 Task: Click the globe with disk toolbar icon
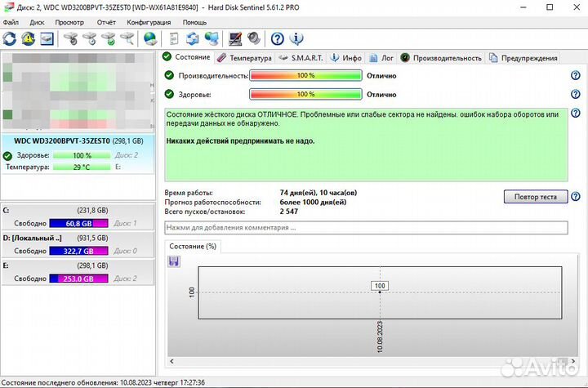click(150, 38)
